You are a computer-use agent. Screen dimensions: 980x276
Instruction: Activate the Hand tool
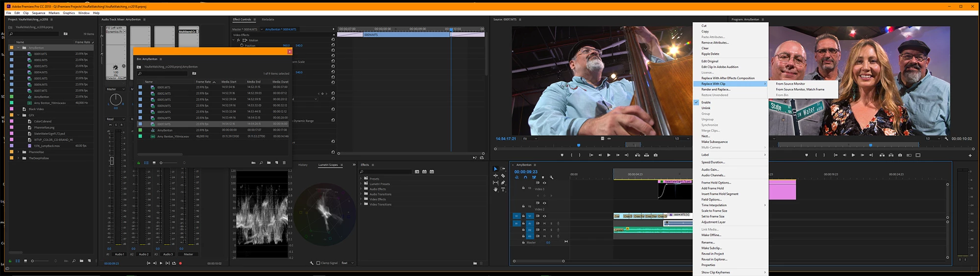495,189
